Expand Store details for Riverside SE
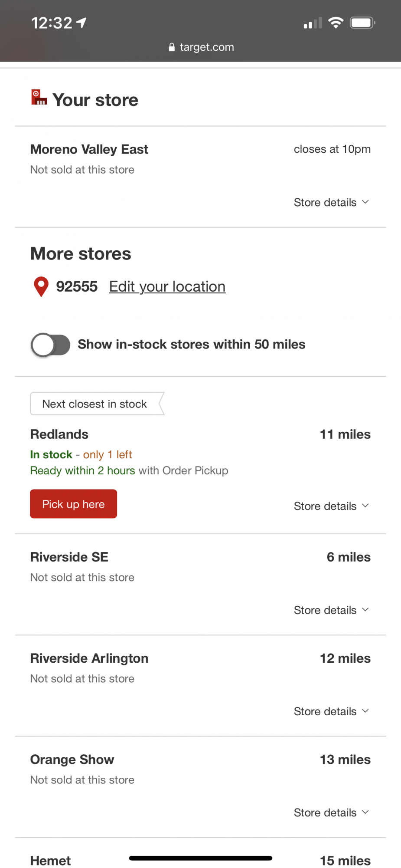This screenshot has height=868, width=401. pyautogui.click(x=331, y=610)
